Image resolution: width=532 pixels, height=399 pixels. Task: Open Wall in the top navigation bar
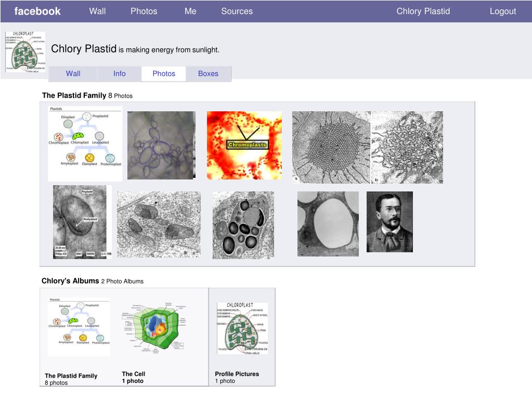[x=97, y=11]
